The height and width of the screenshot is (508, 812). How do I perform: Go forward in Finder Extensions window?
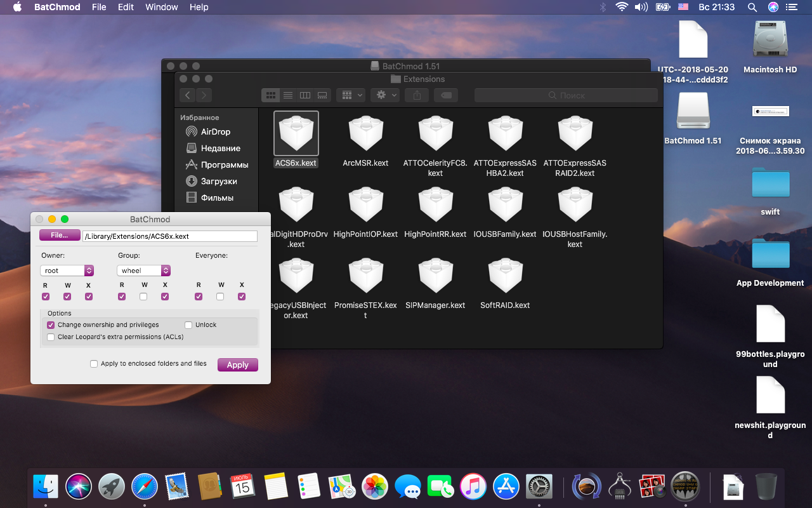pos(204,95)
